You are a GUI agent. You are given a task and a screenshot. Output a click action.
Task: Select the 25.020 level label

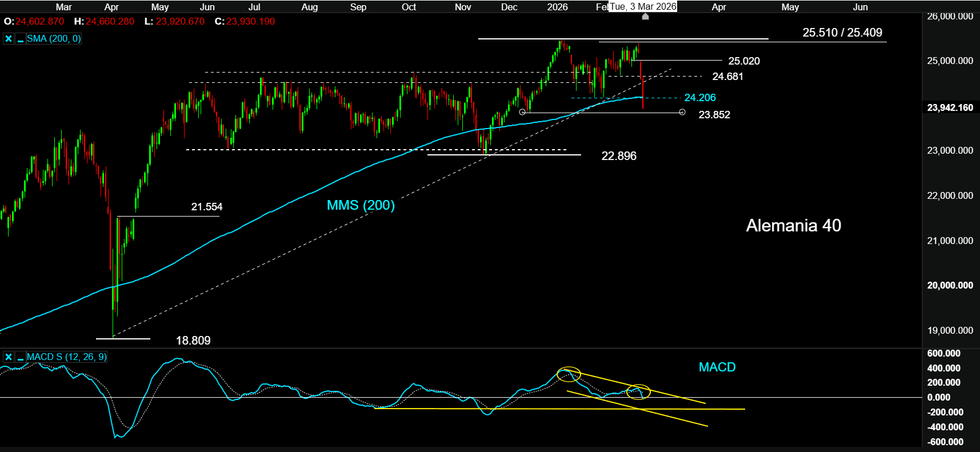click(743, 61)
